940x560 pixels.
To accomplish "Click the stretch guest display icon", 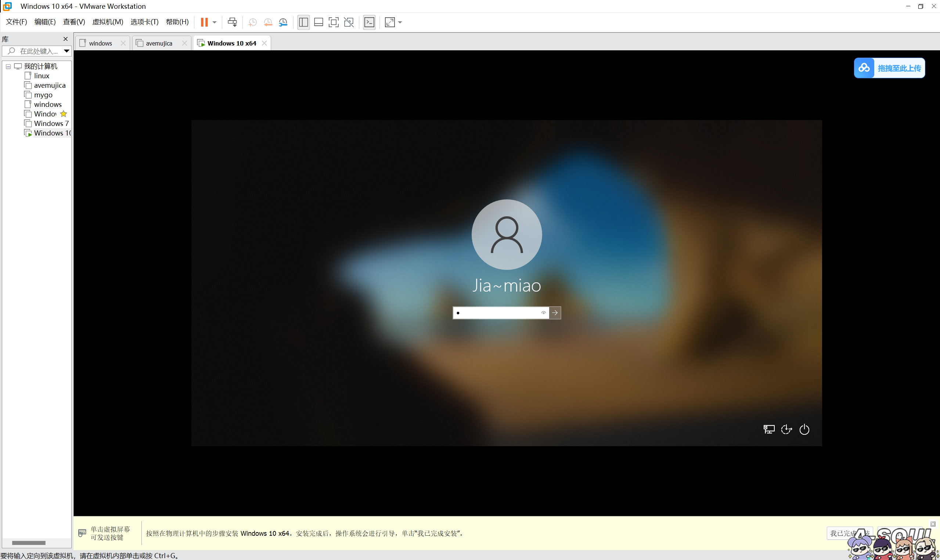I will pyautogui.click(x=390, y=22).
